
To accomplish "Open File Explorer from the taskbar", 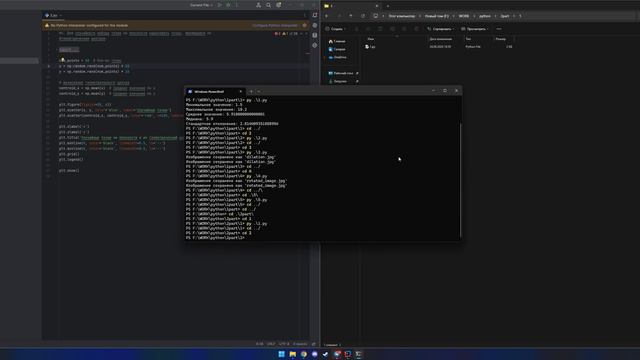I will (x=293, y=354).
